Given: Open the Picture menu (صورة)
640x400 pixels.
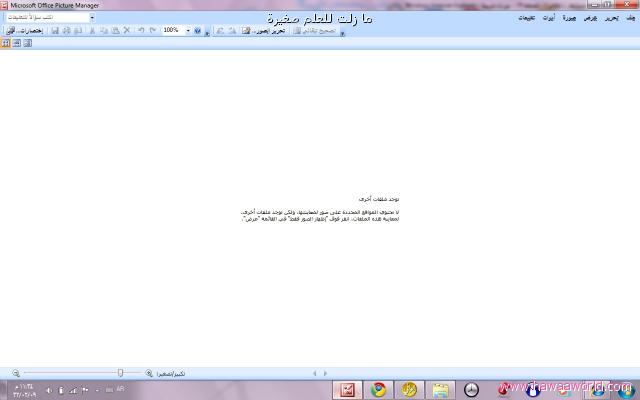Looking at the screenshot, I should point(568,18).
